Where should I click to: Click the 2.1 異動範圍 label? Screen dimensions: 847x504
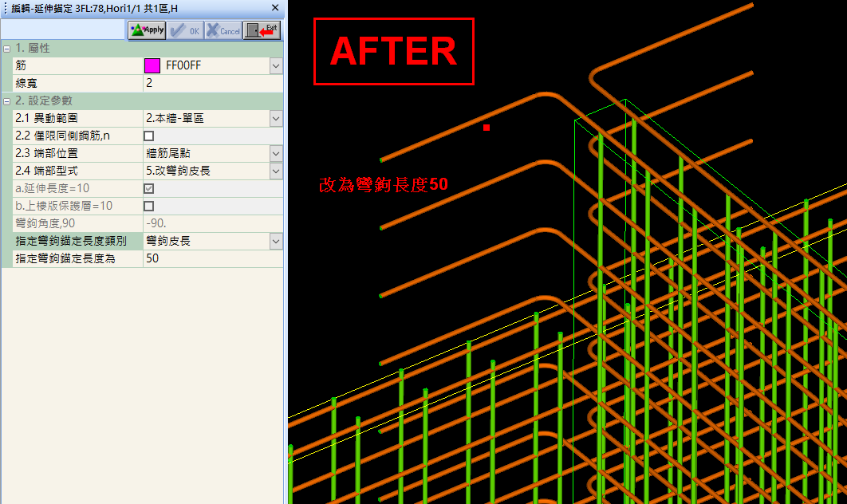pos(46,118)
